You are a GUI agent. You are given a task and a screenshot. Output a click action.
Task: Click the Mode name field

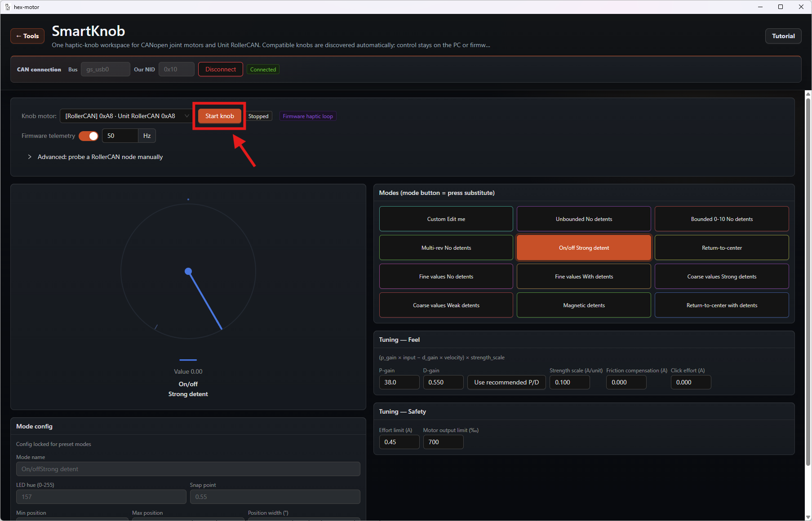188,469
